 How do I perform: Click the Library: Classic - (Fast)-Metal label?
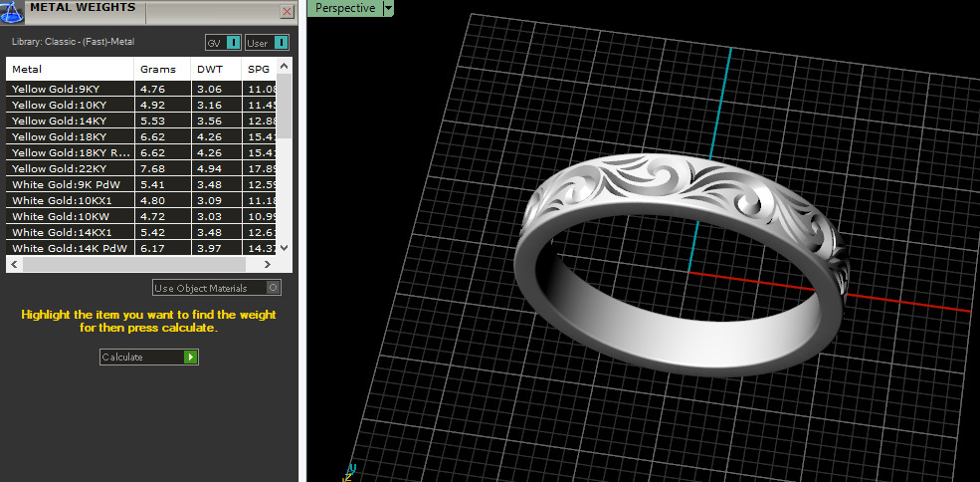pos(73,42)
